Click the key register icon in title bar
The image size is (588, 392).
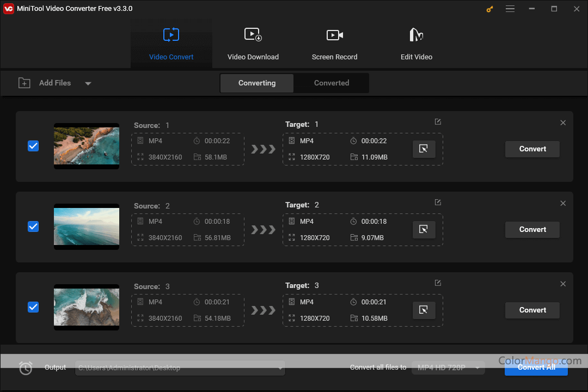point(489,9)
